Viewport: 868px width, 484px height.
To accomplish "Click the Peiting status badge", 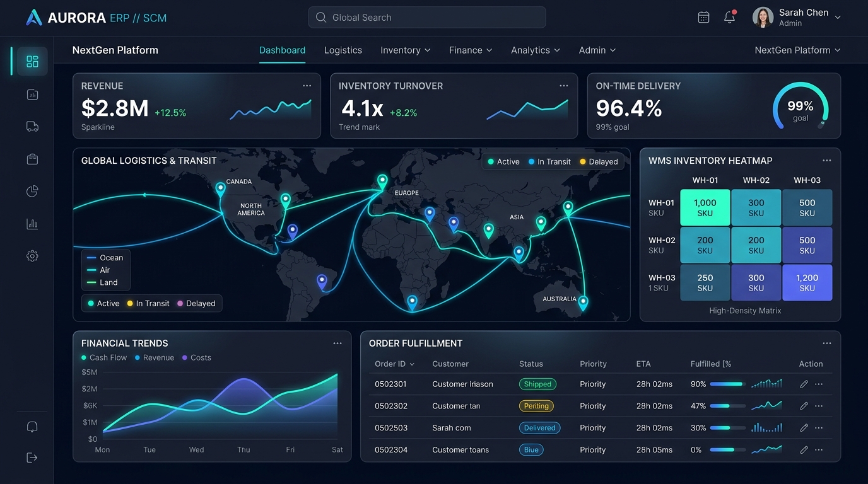I will 536,406.
